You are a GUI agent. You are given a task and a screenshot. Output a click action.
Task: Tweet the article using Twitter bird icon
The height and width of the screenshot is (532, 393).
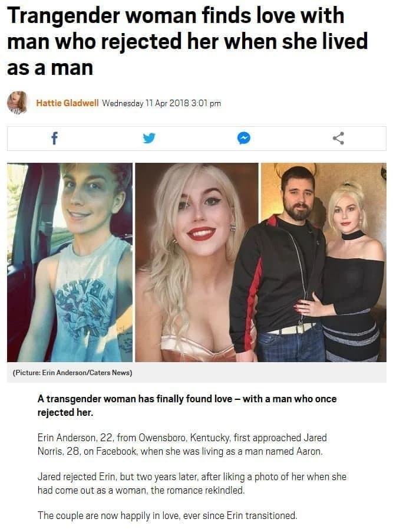pos(149,138)
